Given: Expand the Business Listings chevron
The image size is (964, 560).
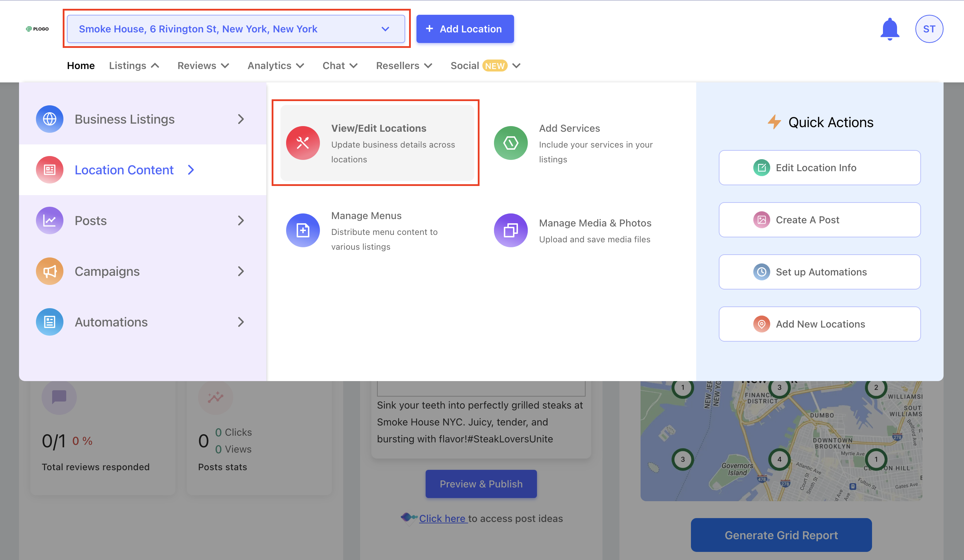Looking at the screenshot, I should [241, 119].
